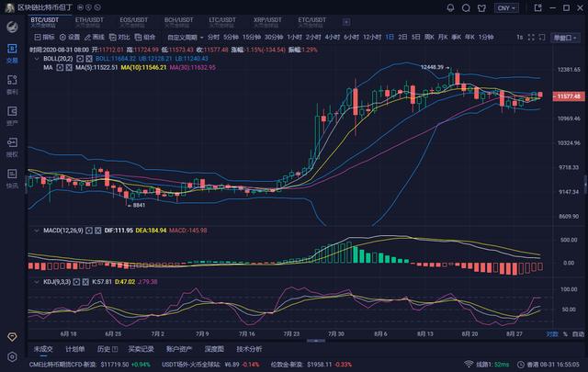Open the settings hexagon icon in sidebar
588x372 pixels.
point(12,357)
